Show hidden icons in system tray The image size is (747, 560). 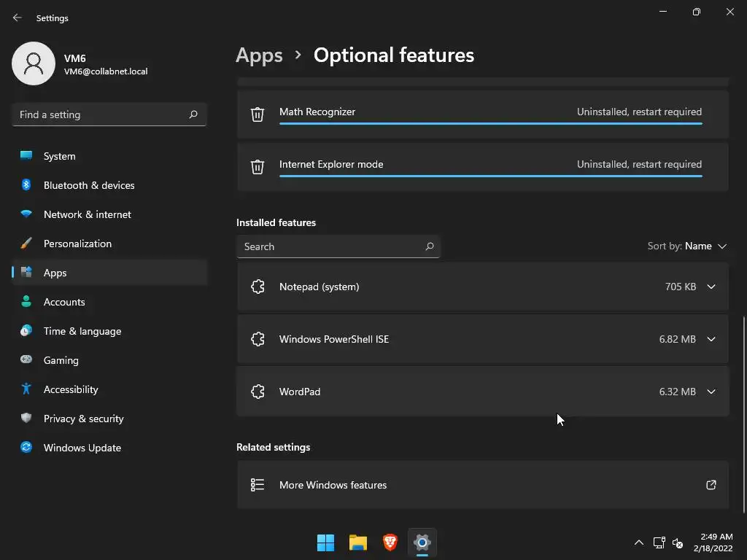tap(639, 542)
